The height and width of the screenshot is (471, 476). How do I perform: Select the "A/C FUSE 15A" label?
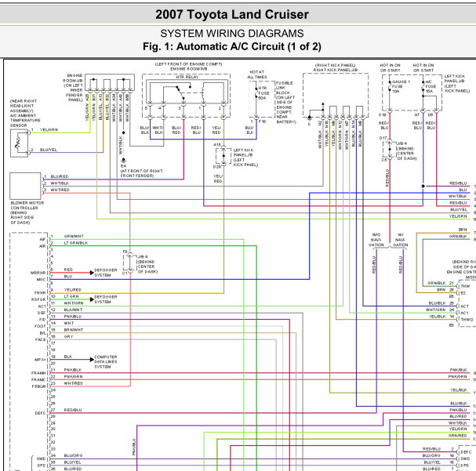tap(431, 86)
